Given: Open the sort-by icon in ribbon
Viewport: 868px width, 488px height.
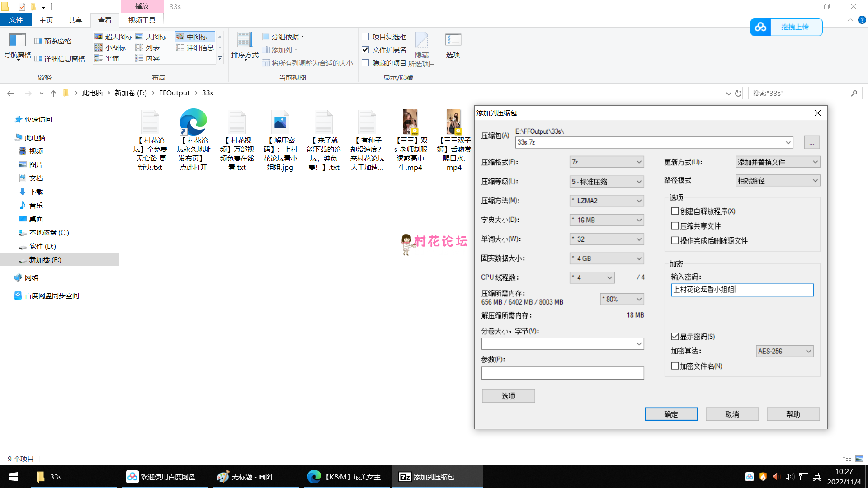Looking at the screenshot, I should [245, 41].
